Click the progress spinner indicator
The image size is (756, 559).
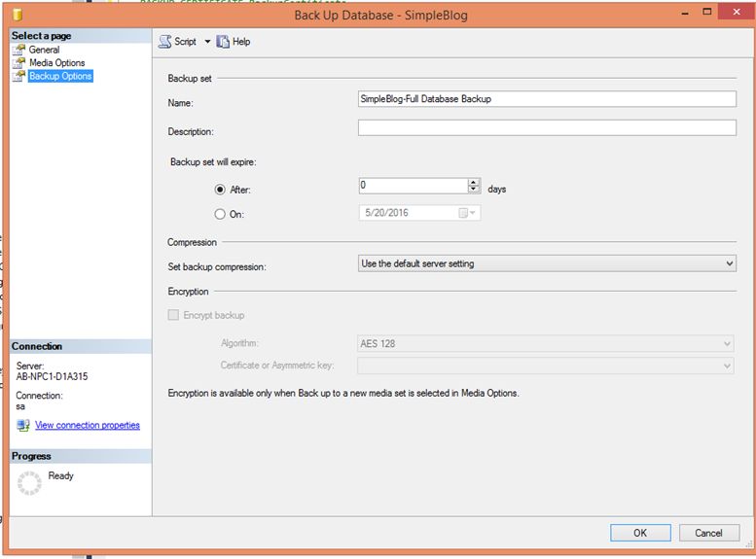[29, 483]
